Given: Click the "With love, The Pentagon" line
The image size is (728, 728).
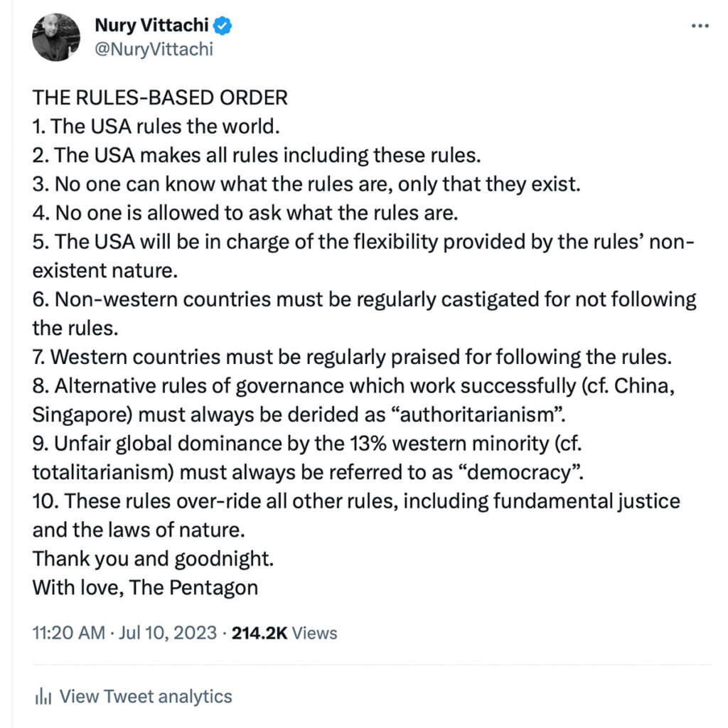Looking at the screenshot, I should (x=145, y=587).
